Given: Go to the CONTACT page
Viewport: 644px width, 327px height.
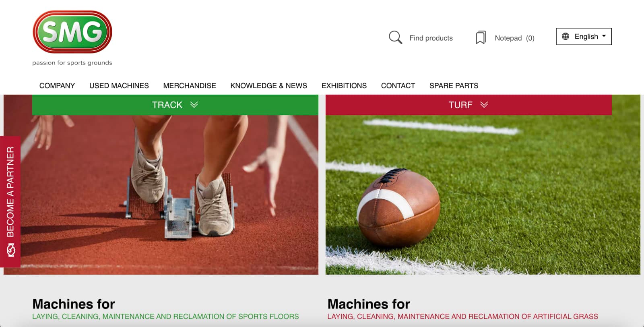Looking at the screenshot, I should (398, 85).
